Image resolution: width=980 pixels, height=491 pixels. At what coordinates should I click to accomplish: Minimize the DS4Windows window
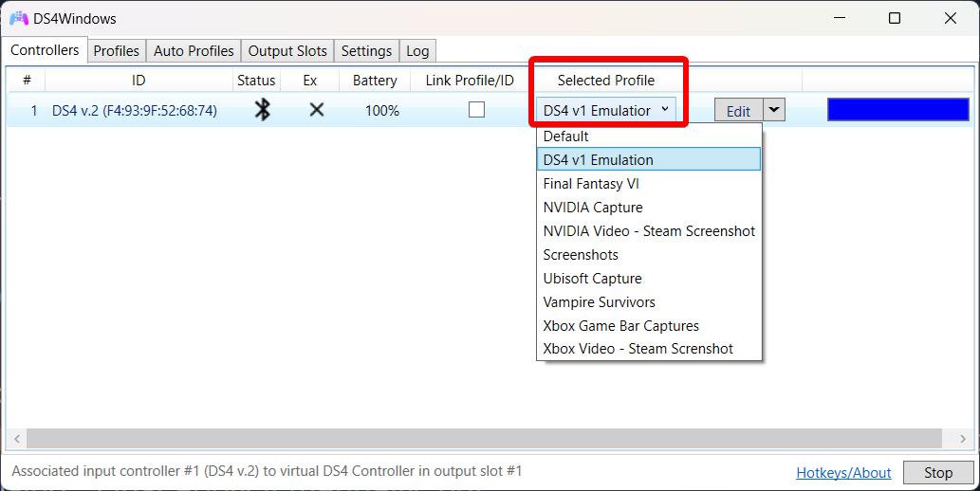pyautogui.click(x=840, y=18)
